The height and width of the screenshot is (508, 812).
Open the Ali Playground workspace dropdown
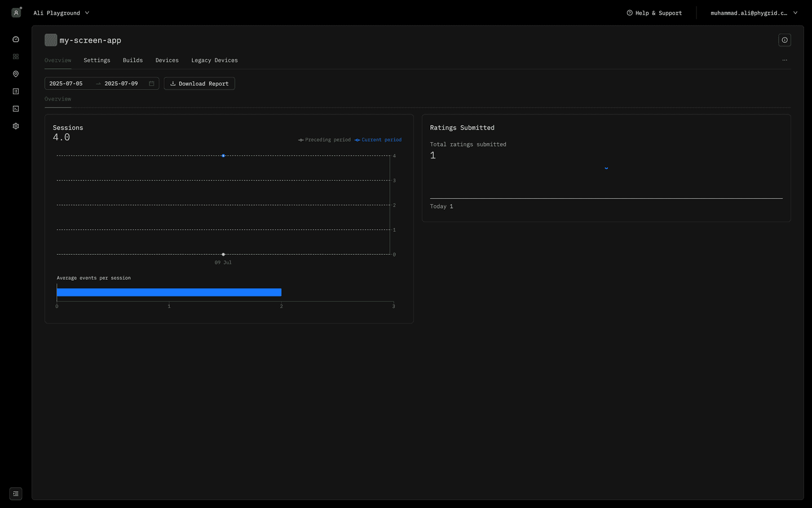(x=61, y=12)
